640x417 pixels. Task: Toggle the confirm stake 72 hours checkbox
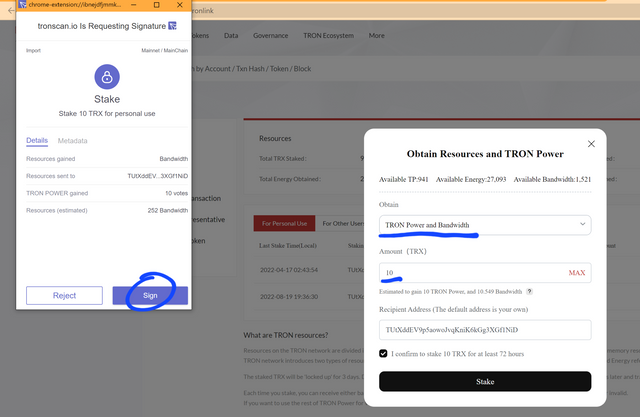383,353
